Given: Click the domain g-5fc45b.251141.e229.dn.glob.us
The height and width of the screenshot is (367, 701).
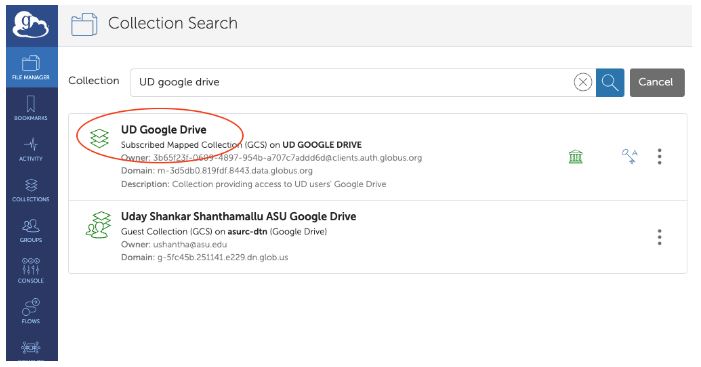Looking at the screenshot, I should [x=223, y=257].
